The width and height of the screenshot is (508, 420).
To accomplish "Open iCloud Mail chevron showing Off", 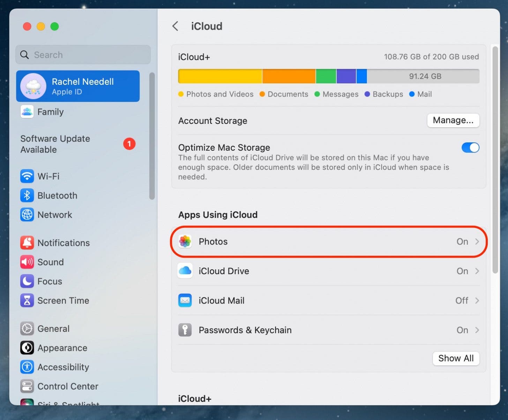I will coord(477,300).
